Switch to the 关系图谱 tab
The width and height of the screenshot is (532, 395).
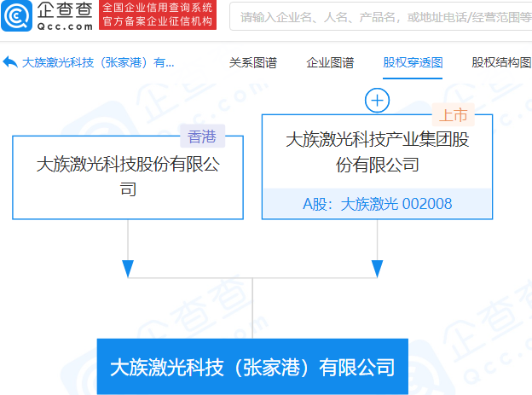[253, 62]
